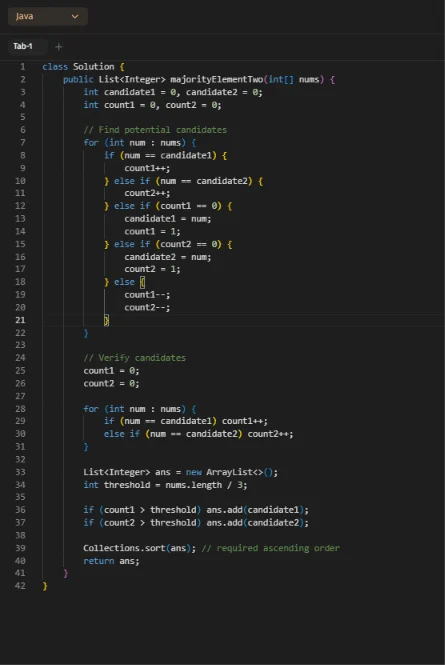Click 'if (num == candidate1) {' on line 8
This screenshot has width=445, height=665.
click(x=165, y=155)
